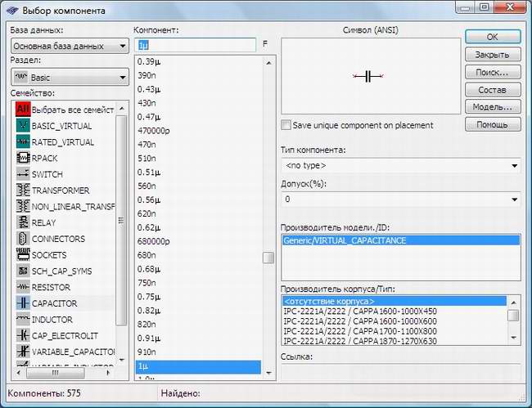Screen dimensions: 532x408
Task: Select the 0.56µ component value
Action: coord(149,200)
